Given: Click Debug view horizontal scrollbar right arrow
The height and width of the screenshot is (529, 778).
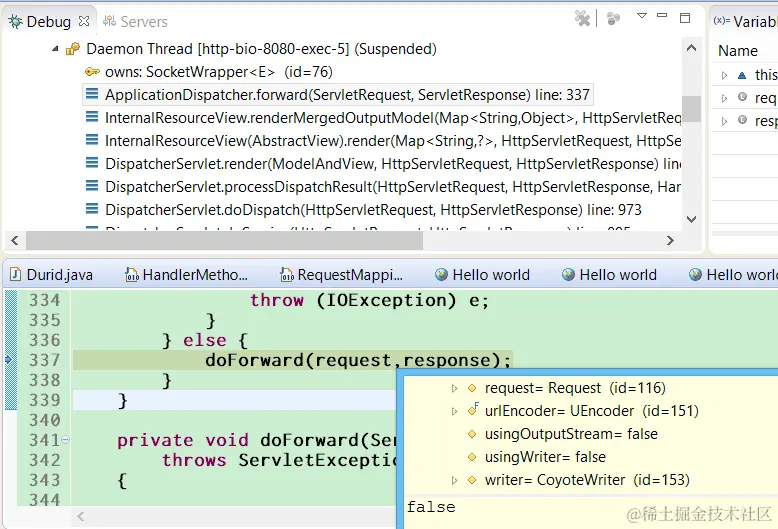Looking at the screenshot, I should tap(670, 241).
